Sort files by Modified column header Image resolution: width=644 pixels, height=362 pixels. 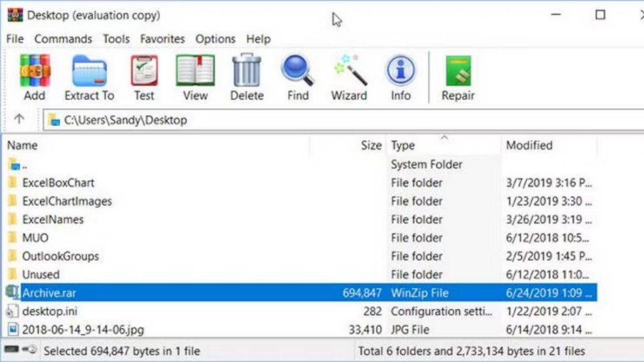tap(529, 145)
